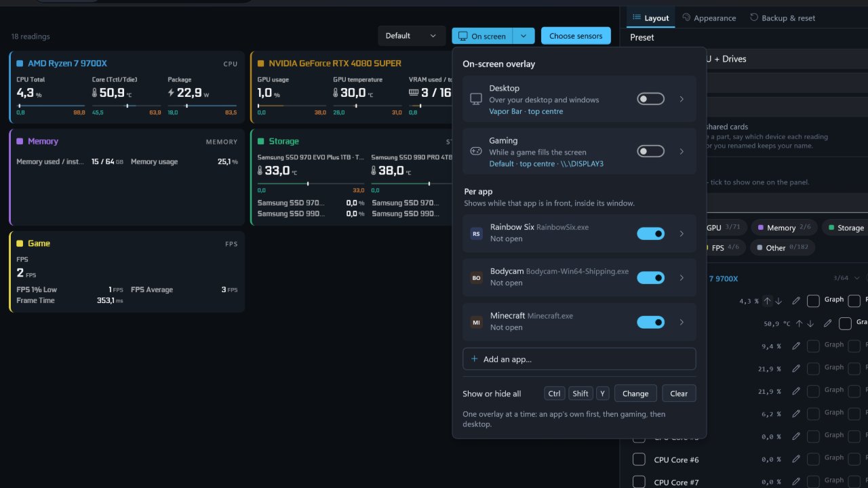Click the CPU Total range bar
Viewport: 868px width, 488px height.
pos(51,106)
